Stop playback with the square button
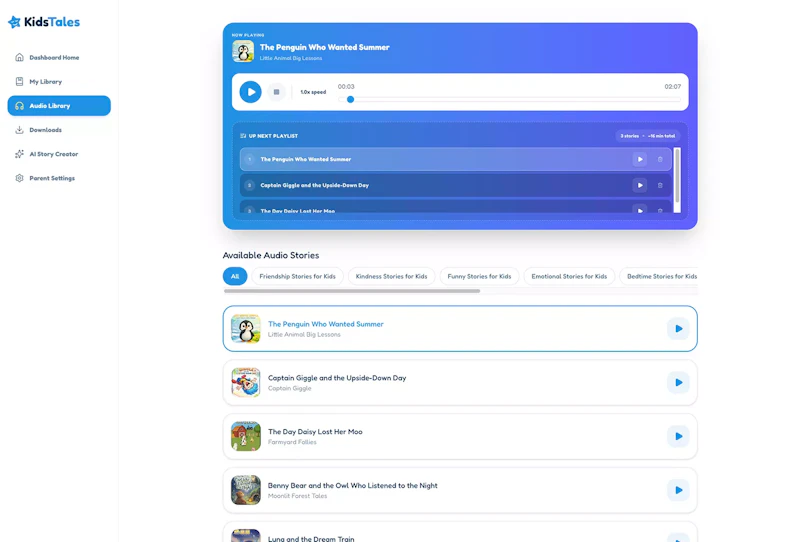Image resolution: width=800 pixels, height=542 pixels. pyautogui.click(x=277, y=92)
